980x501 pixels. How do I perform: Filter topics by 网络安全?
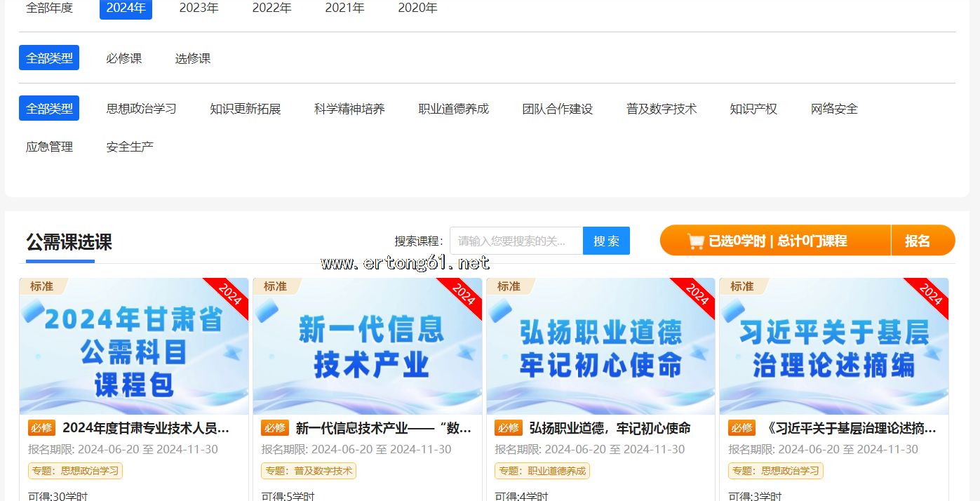(834, 109)
